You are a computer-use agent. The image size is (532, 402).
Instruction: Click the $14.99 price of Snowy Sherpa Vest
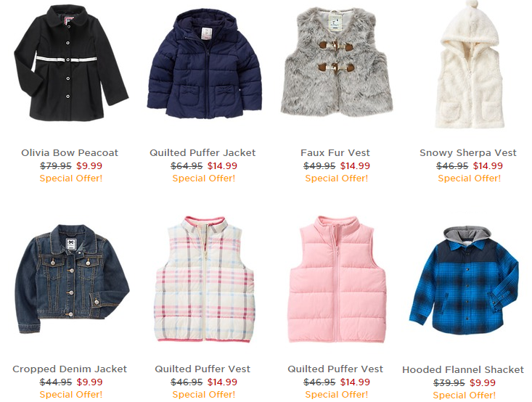click(x=488, y=166)
